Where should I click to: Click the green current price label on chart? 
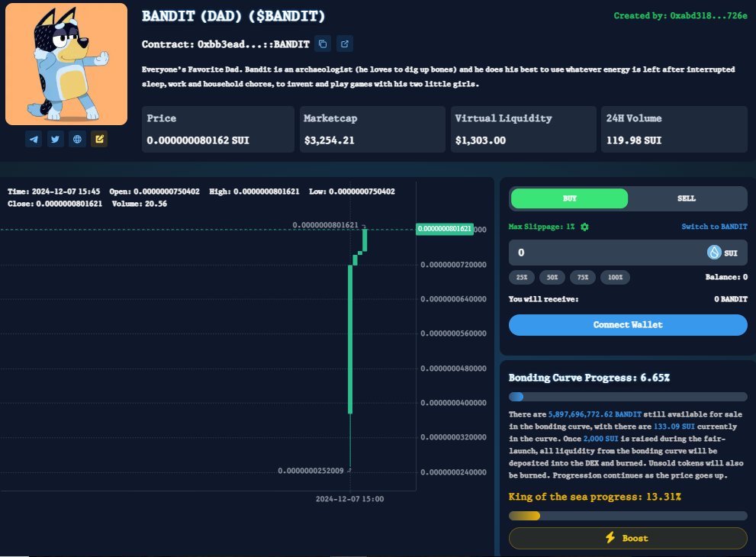click(445, 229)
